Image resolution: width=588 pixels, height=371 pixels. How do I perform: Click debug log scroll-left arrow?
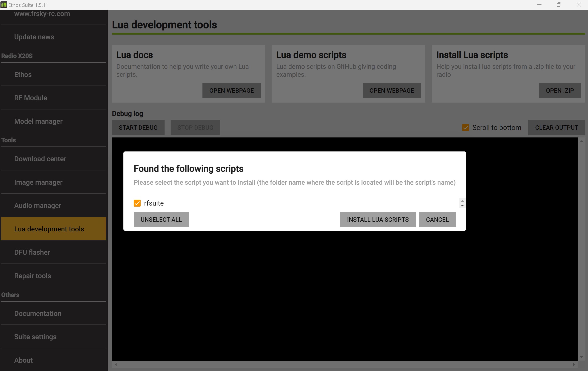click(x=116, y=364)
